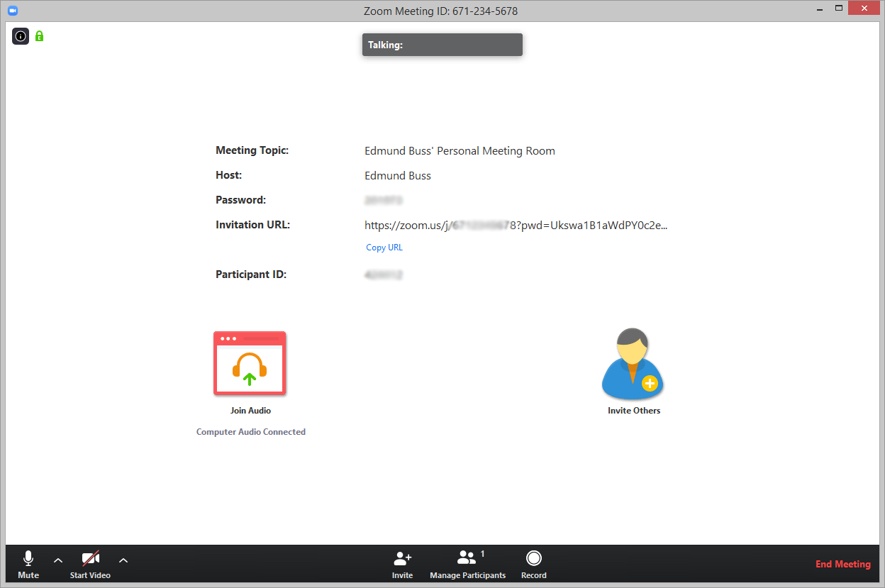
Task: Mute the microphone
Action: click(28, 565)
